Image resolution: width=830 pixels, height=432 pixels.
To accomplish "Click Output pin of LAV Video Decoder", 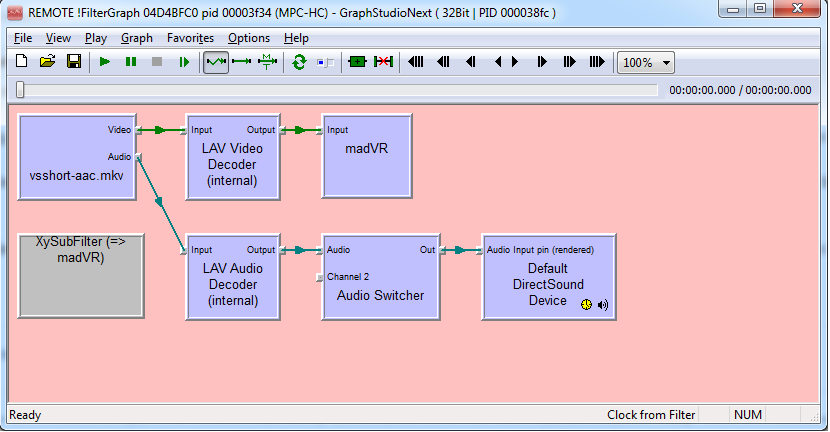I will tap(283, 130).
